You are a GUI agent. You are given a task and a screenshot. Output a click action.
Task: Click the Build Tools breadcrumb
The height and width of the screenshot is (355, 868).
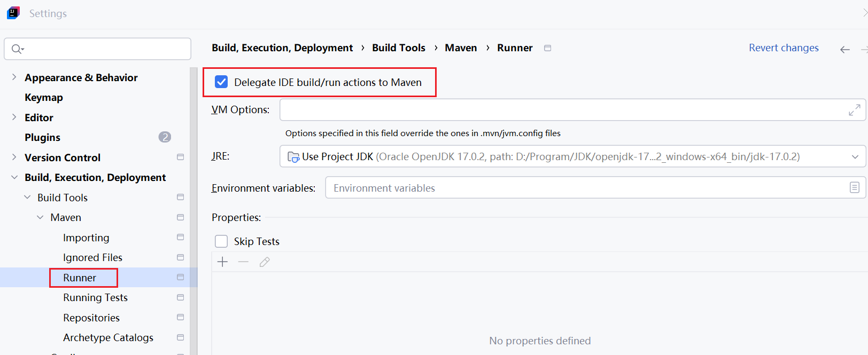[x=399, y=48]
